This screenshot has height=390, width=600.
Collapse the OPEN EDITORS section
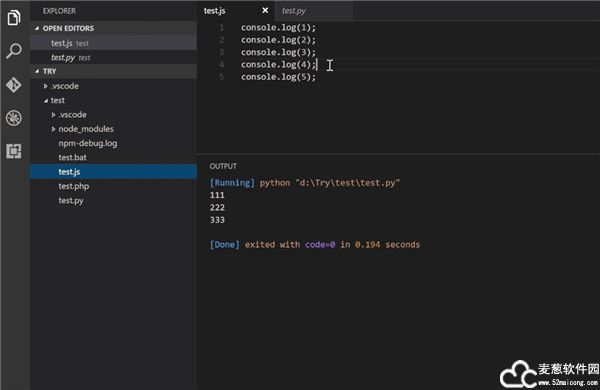click(37, 28)
